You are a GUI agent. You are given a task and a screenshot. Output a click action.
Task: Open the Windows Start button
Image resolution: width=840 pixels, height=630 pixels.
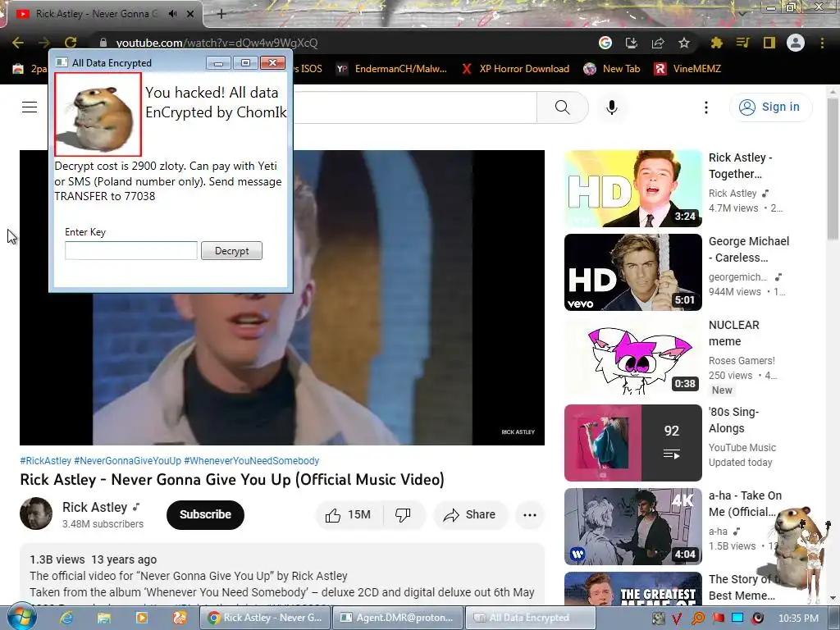(x=21, y=618)
